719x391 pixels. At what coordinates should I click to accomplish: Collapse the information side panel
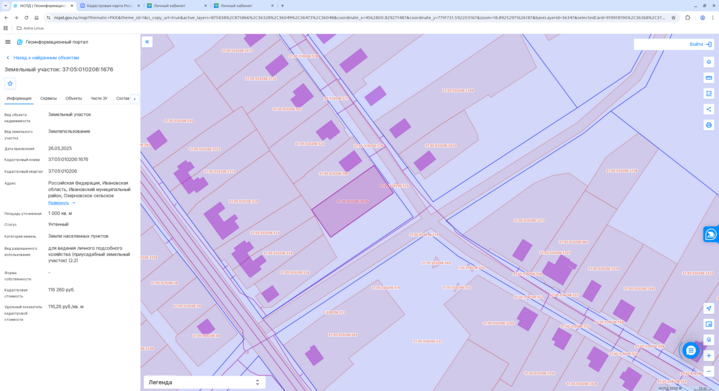tap(147, 42)
